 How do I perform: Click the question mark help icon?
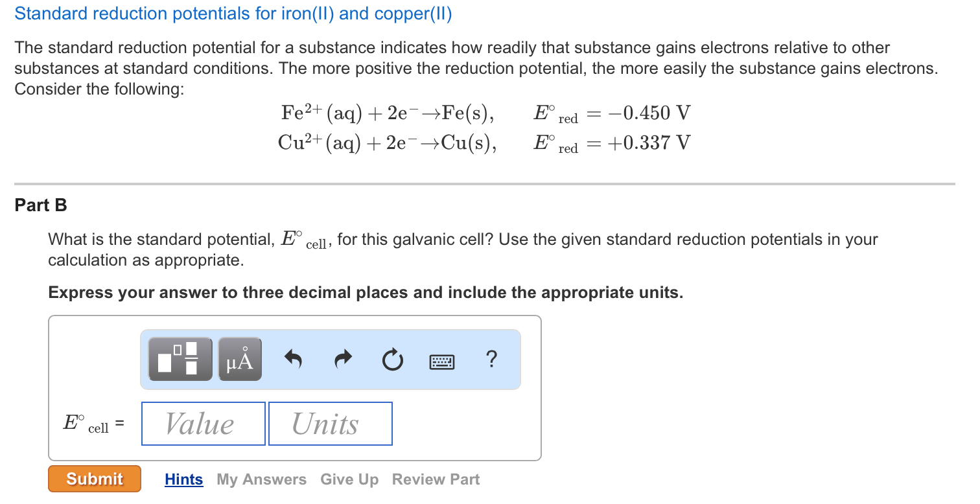pos(492,360)
